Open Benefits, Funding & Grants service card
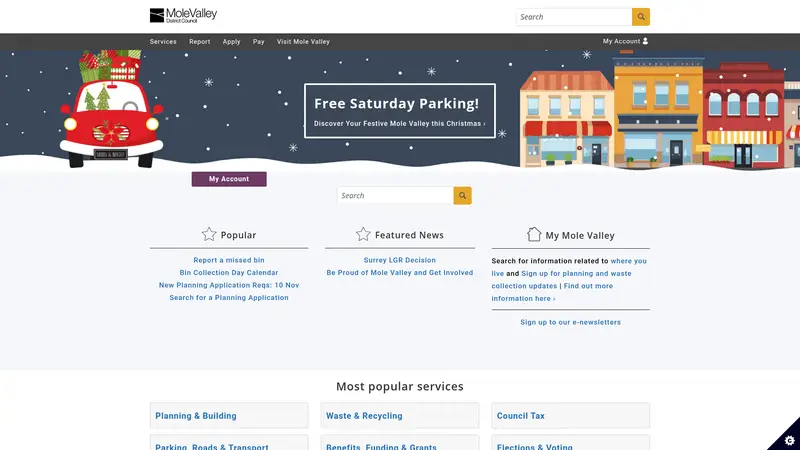800x450 pixels. pos(399,443)
